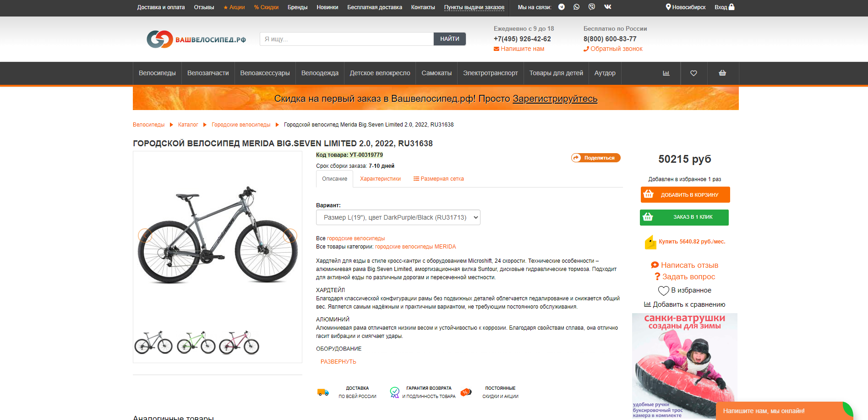The height and width of the screenshot is (420, 868).
Task: Toggle 'В избранное' heart for this bike
Action: (684, 290)
